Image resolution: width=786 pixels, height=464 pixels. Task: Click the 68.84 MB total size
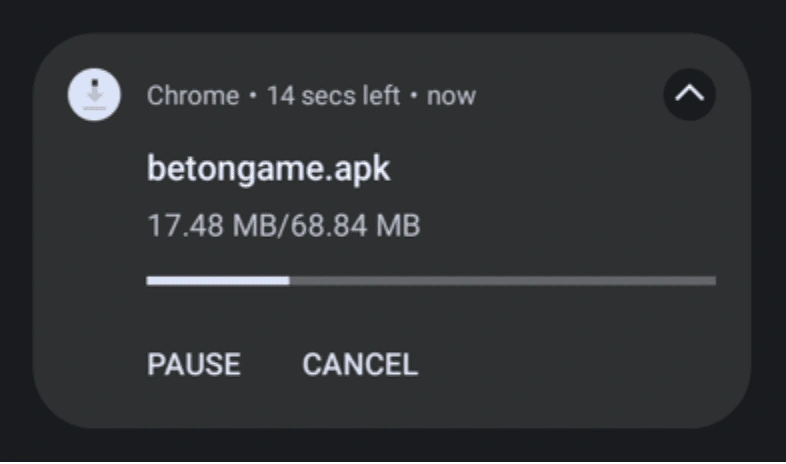(x=355, y=225)
